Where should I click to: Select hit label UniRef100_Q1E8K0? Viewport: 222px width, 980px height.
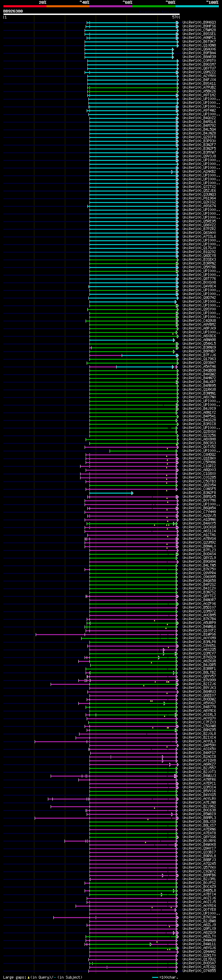coord(199,459)
